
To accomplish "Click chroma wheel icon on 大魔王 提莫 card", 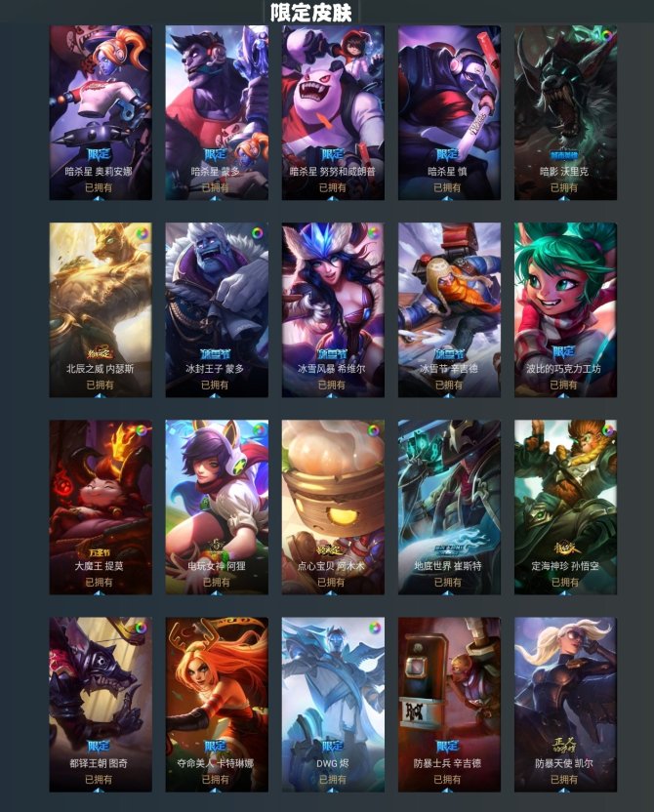I will tap(142, 430).
